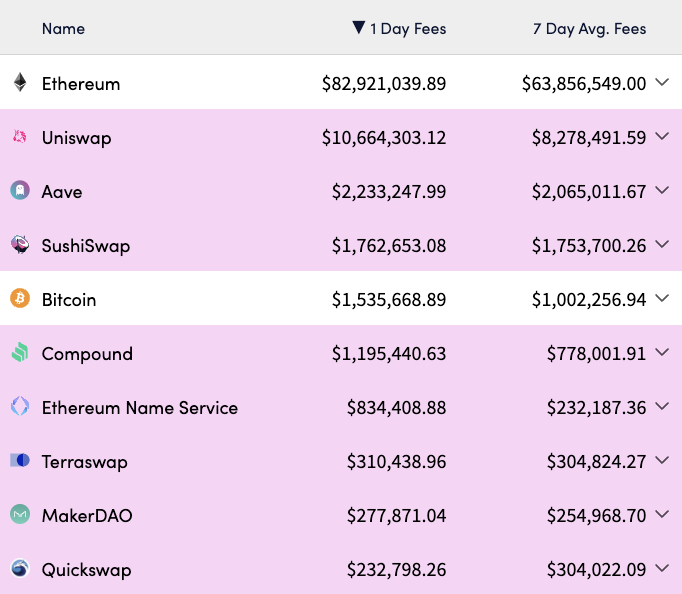Screen dimensions: 682x594
Task: Click the $232,187.36 average fee value
Action: tap(597, 407)
